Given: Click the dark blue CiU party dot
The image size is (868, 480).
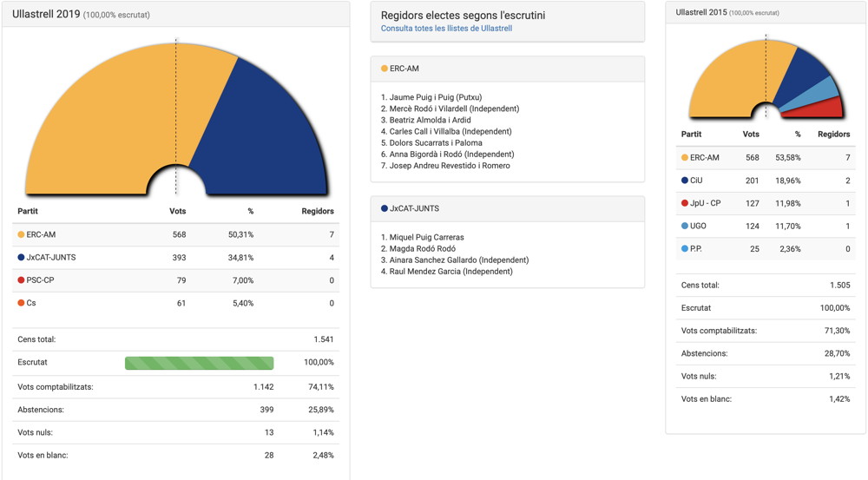Looking at the screenshot, I should click(x=685, y=181).
